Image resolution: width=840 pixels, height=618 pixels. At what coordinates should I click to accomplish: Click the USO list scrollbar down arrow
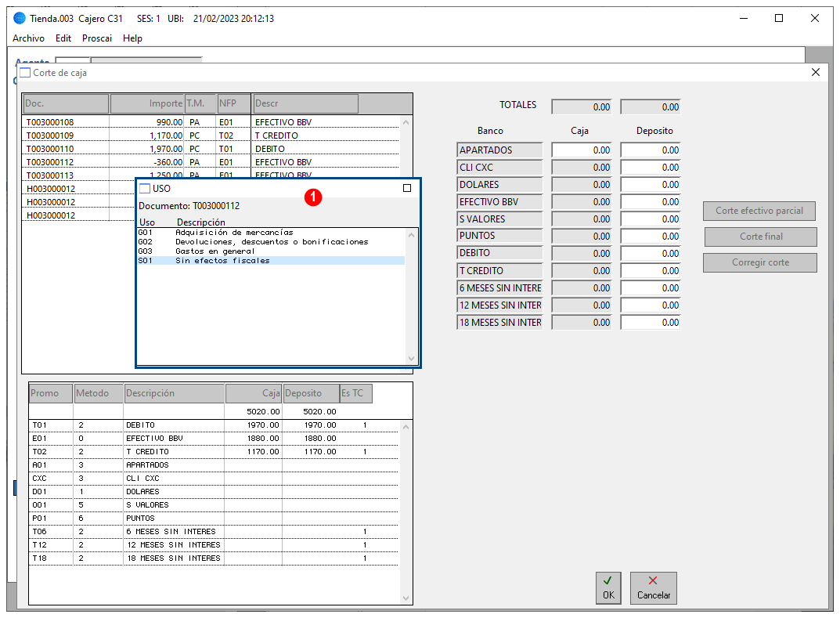coord(412,359)
